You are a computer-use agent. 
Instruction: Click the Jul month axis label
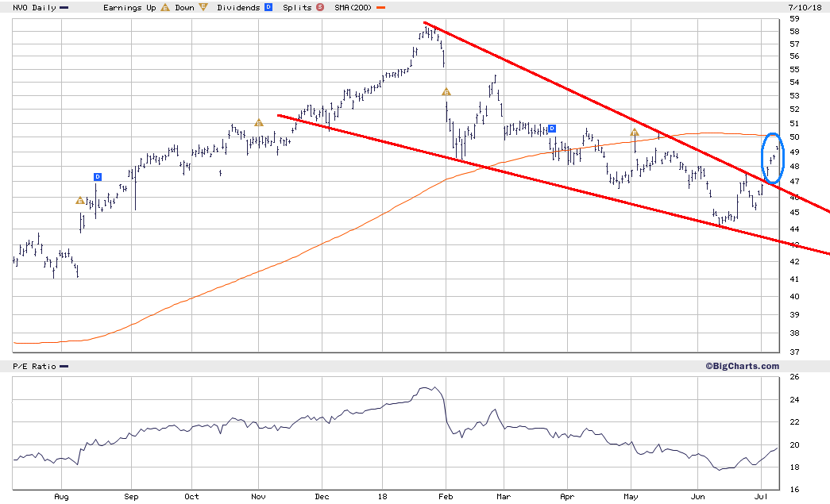point(761,497)
